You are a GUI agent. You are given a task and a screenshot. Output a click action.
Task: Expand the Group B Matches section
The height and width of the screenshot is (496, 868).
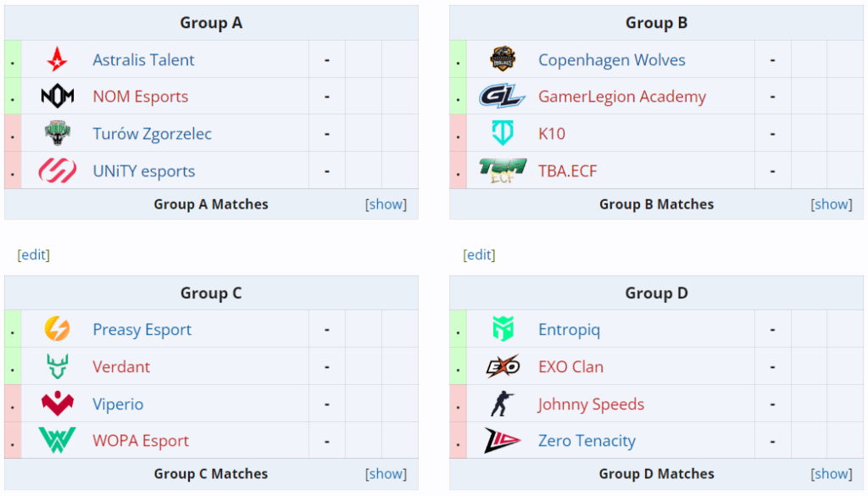pyautogui.click(x=832, y=204)
